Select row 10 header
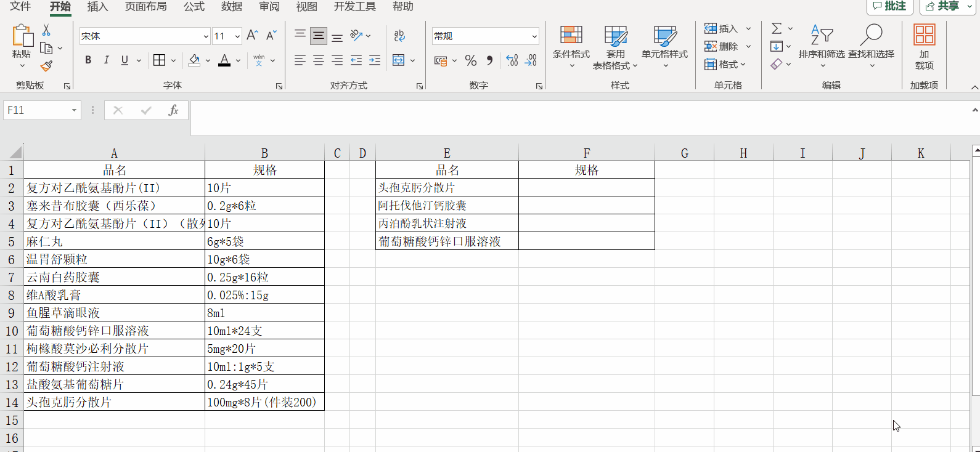980x452 pixels. (12, 331)
